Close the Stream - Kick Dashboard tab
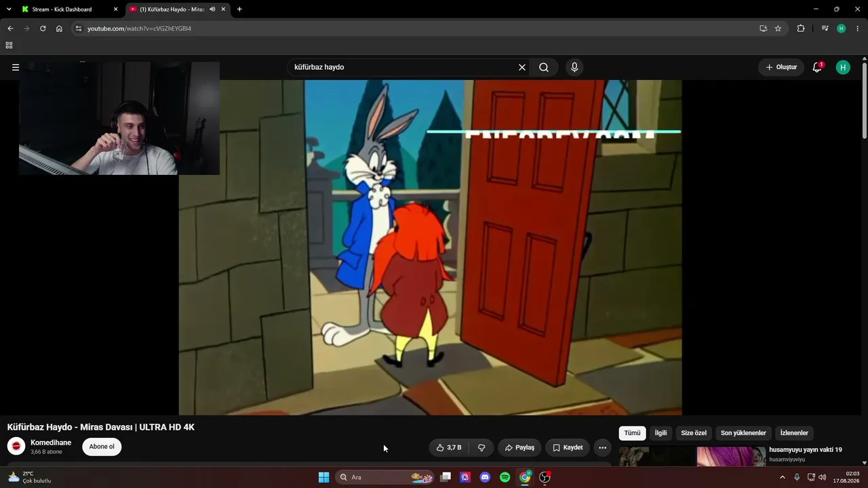 [115, 9]
